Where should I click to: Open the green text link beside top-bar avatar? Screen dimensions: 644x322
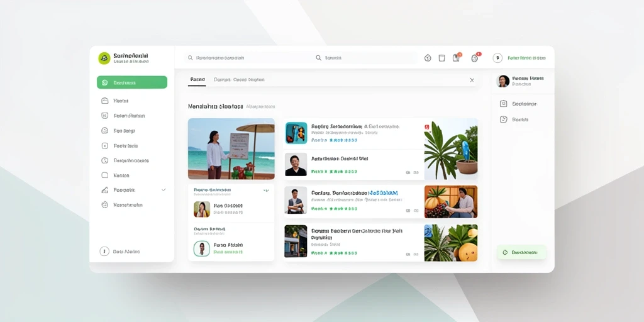click(x=526, y=58)
